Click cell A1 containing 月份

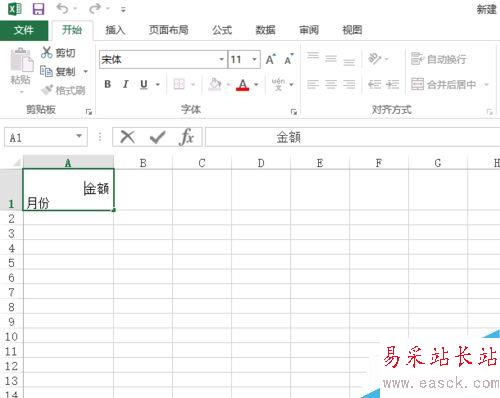[68, 189]
